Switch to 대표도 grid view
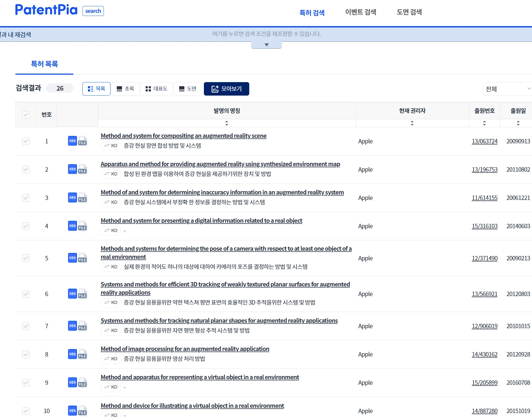Image resolution: width=532 pixels, height=418 pixels. [156, 89]
